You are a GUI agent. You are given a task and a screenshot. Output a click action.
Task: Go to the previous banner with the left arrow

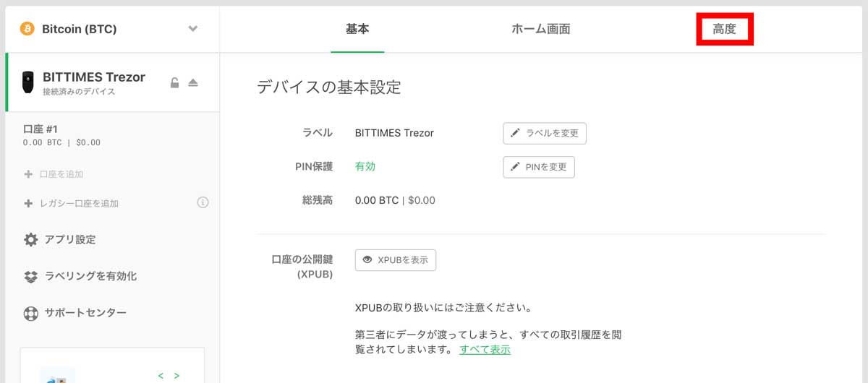click(x=161, y=376)
